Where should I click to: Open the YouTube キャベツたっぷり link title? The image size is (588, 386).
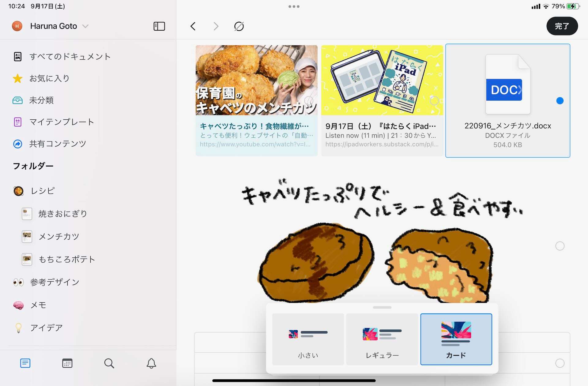click(x=254, y=126)
